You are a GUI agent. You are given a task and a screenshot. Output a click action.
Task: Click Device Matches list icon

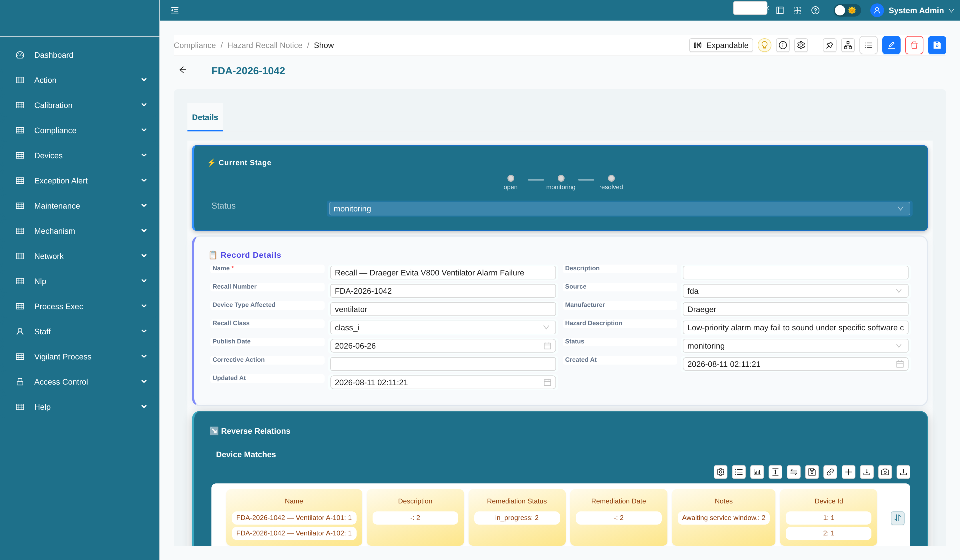(739, 472)
